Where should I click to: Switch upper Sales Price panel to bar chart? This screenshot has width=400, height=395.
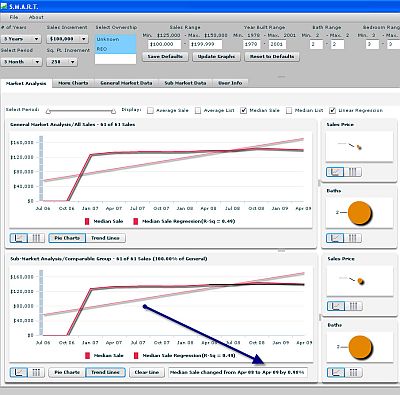point(352,172)
